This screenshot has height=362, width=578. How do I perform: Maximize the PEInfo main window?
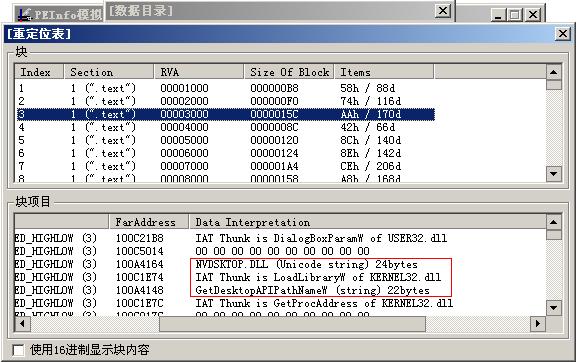(x=515, y=15)
